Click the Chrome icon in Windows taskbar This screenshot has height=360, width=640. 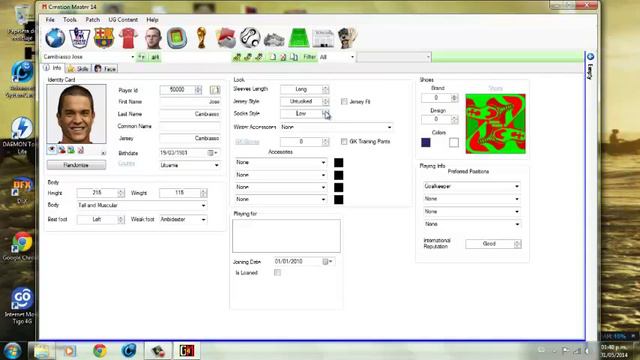point(100,350)
